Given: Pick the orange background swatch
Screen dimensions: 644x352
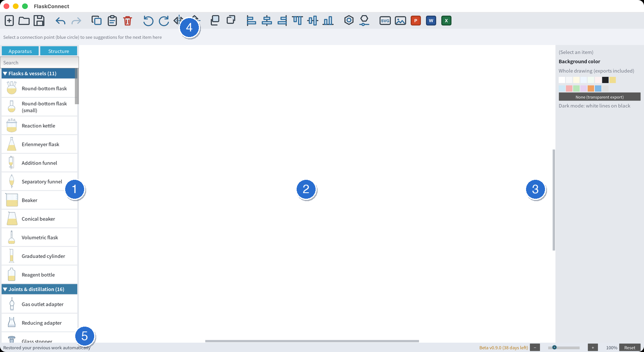Looking at the screenshot, I should 591,89.
